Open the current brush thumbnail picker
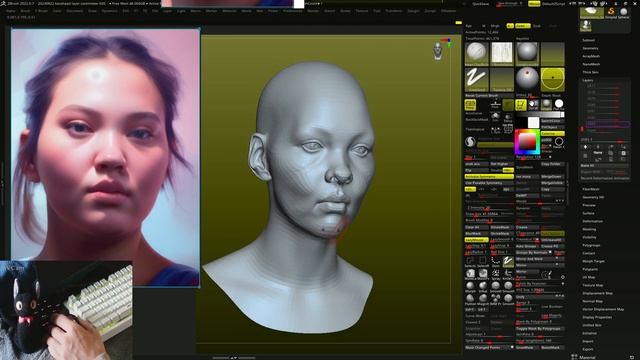 [476, 53]
